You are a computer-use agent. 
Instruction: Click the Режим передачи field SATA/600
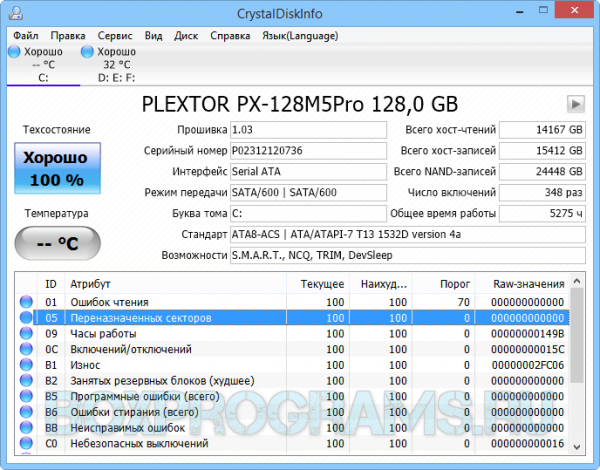[308, 193]
